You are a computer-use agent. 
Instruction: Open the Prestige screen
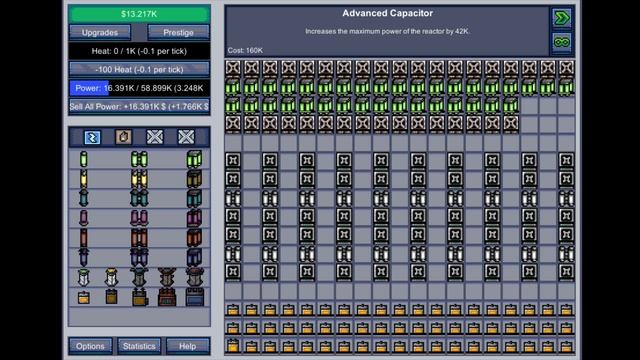pos(178,33)
